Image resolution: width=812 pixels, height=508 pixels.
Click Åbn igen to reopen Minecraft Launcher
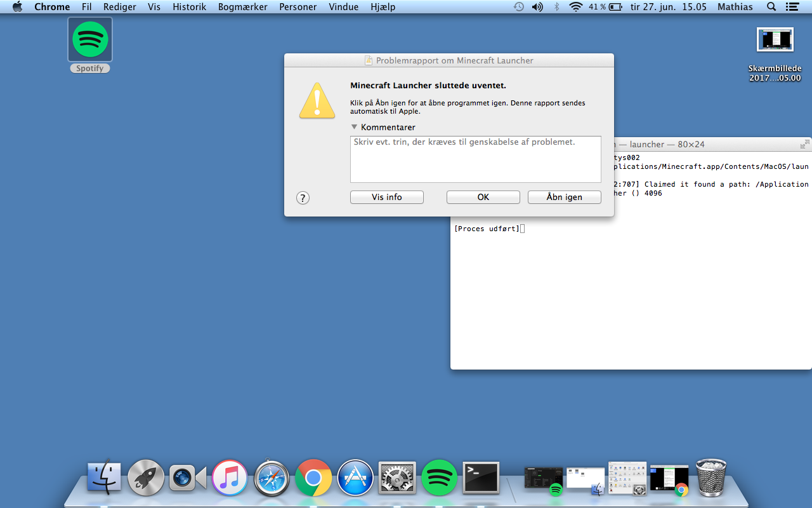click(565, 197)
